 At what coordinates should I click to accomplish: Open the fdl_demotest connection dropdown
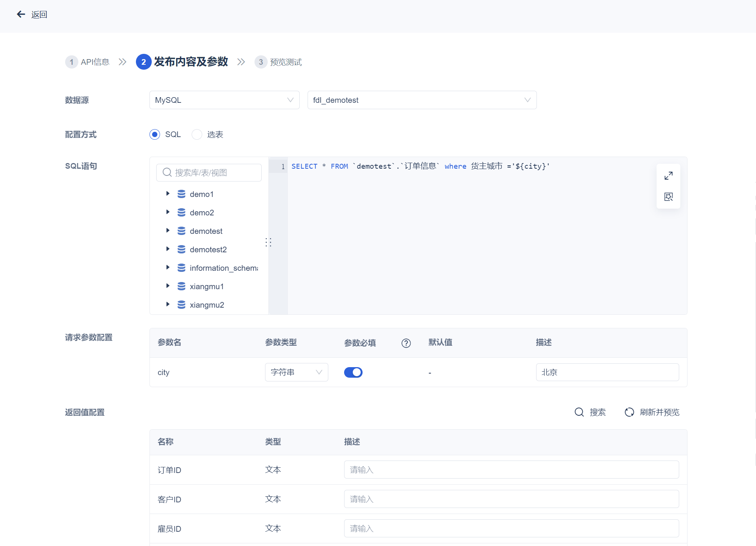(x=422, y=100)
